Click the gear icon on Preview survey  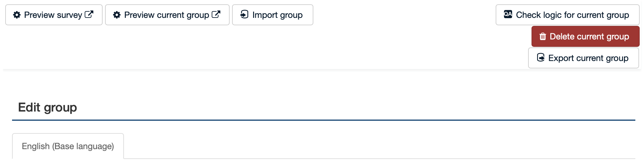(x=17, y=15)
